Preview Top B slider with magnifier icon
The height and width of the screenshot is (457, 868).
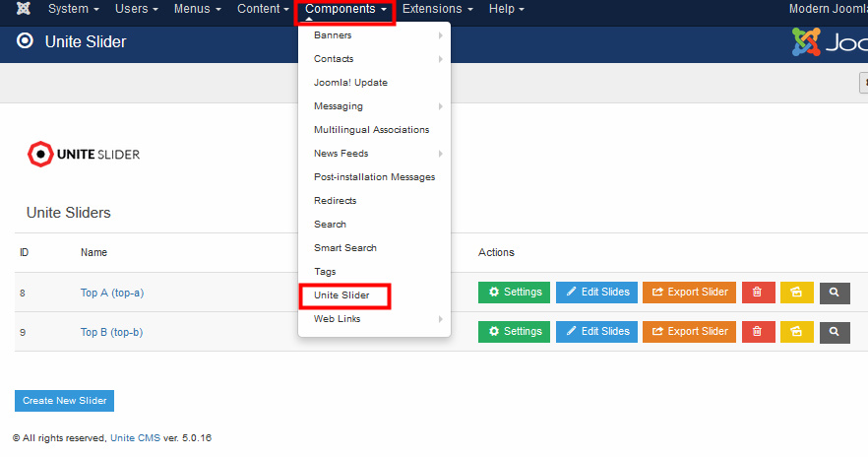(x=835, y=331)
